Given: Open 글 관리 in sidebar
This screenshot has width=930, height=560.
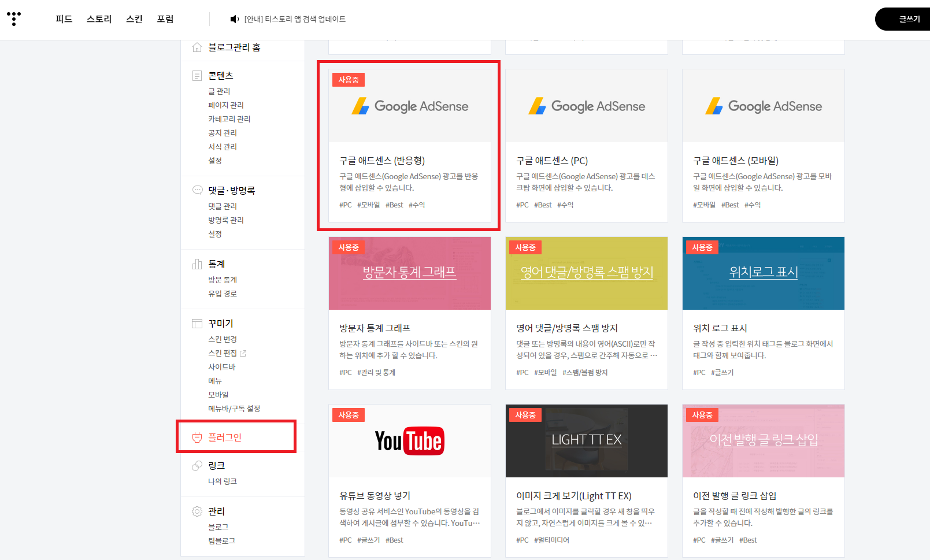Looking at the screenshot, I should [219, 91].
